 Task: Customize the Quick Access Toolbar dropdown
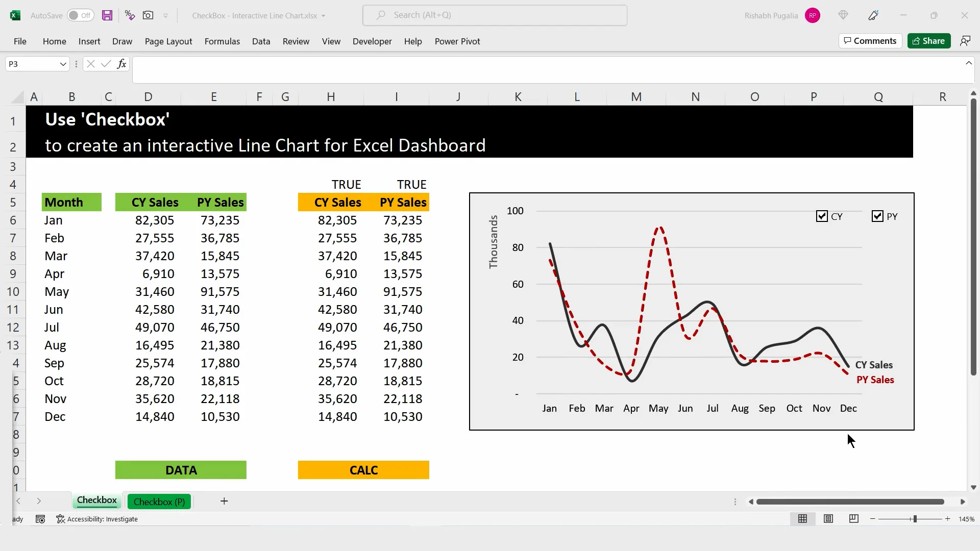click(165, 15)
